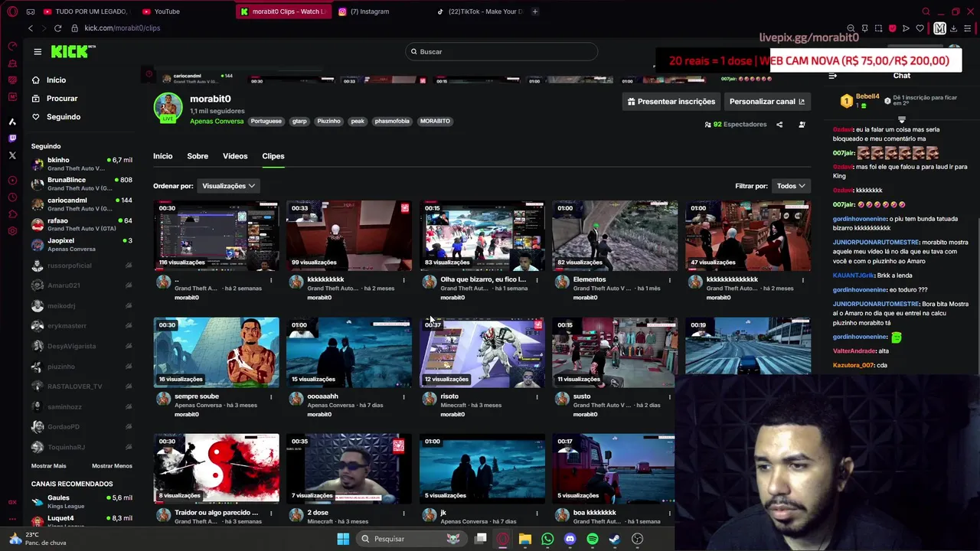Image resolution: width=980 pixels, height=551 pixels.
Task: Go to Procurar in Kick sidebar
Action: (54, 99)
